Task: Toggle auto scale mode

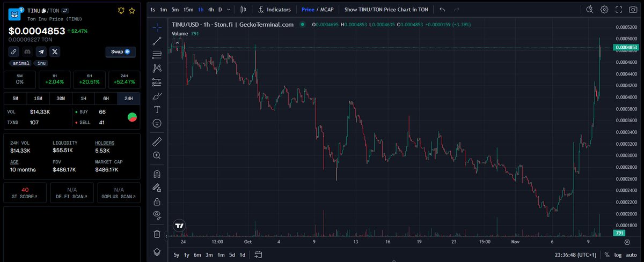Action: point(631,254)
